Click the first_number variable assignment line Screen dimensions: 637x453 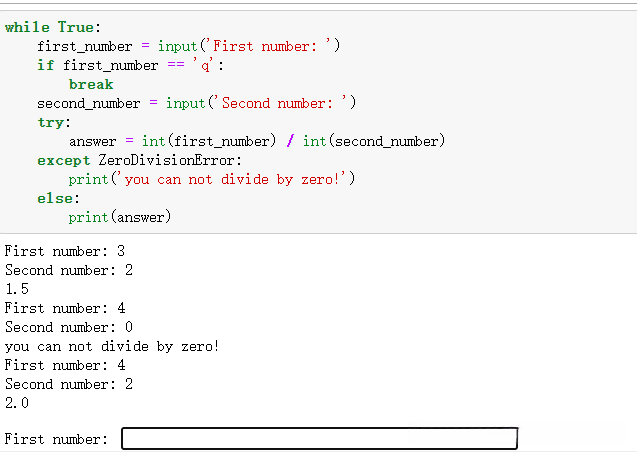point(188,46)
